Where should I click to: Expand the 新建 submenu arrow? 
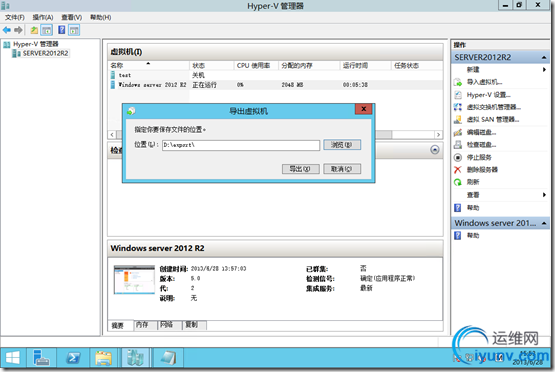[544, 70]
